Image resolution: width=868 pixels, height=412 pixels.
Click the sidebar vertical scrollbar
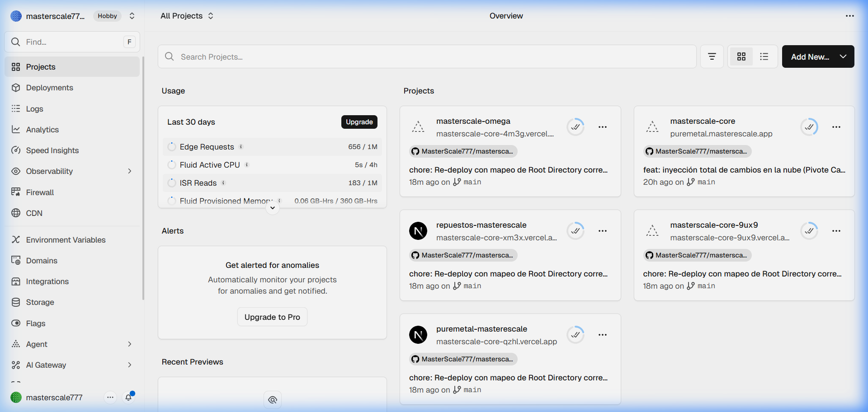(143, 178)
